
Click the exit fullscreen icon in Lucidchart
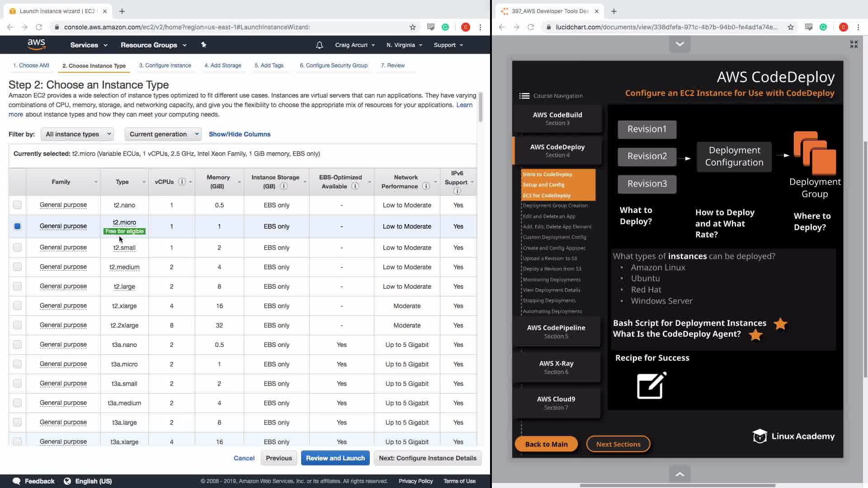pyautogui.click(x=854, y=44)
